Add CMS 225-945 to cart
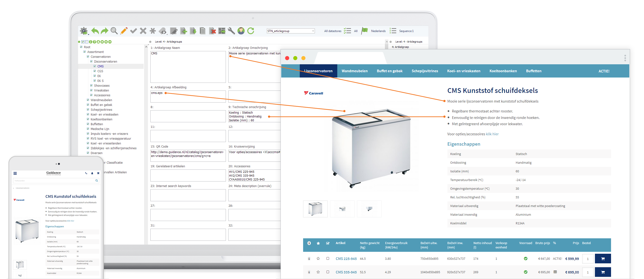This screenshot has width=644, height=279. point(603,259)
